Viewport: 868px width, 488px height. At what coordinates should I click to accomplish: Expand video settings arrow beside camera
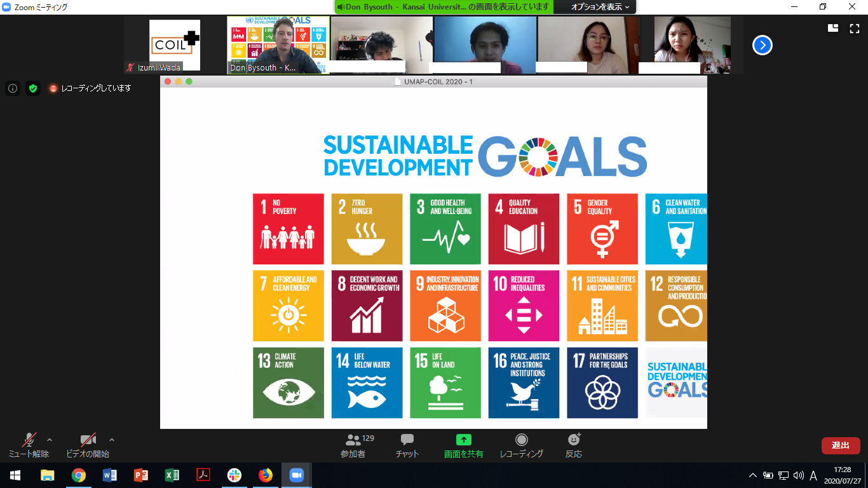point(112,440)
